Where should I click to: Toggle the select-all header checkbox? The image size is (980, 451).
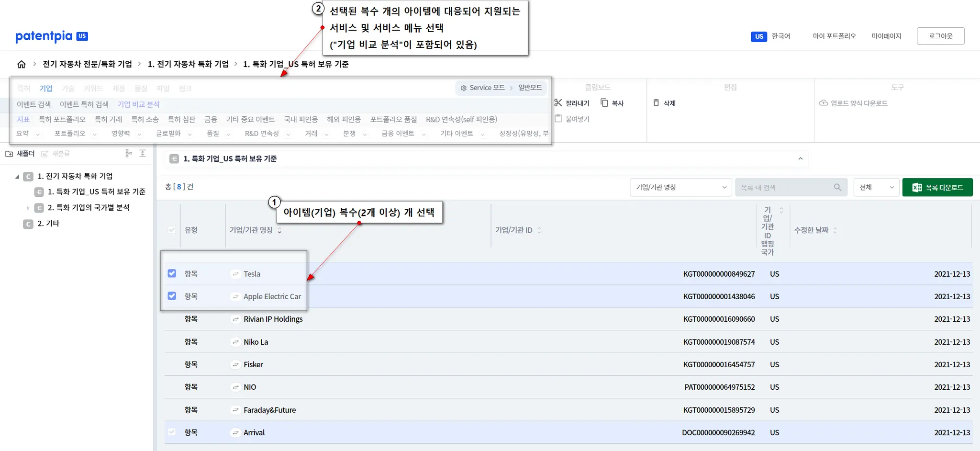172,230
